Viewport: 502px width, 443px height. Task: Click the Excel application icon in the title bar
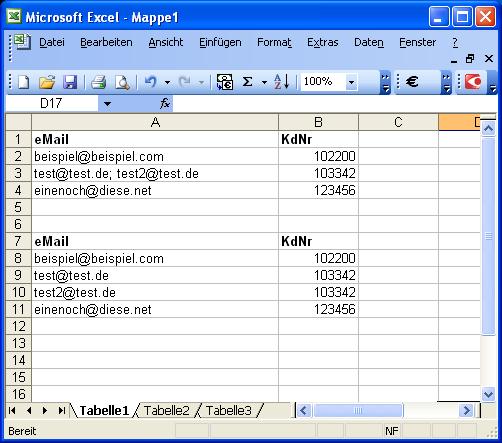[x=14, y=16]
